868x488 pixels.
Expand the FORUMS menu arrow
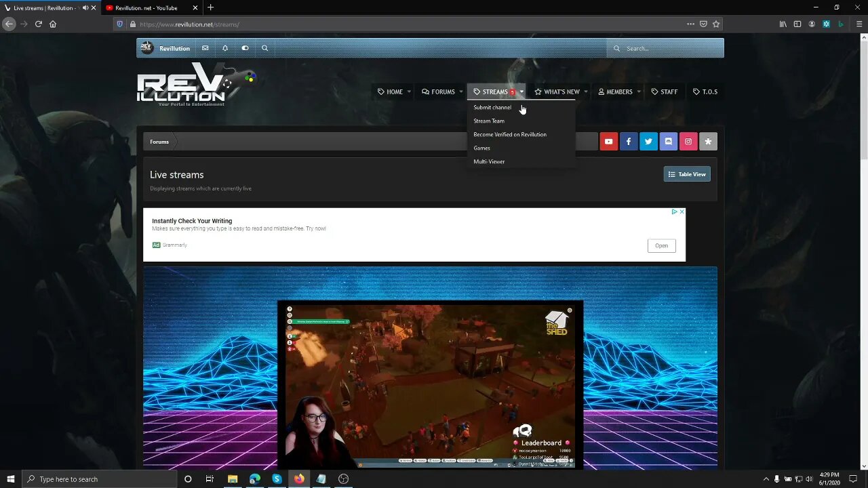(x=460, y=91)
